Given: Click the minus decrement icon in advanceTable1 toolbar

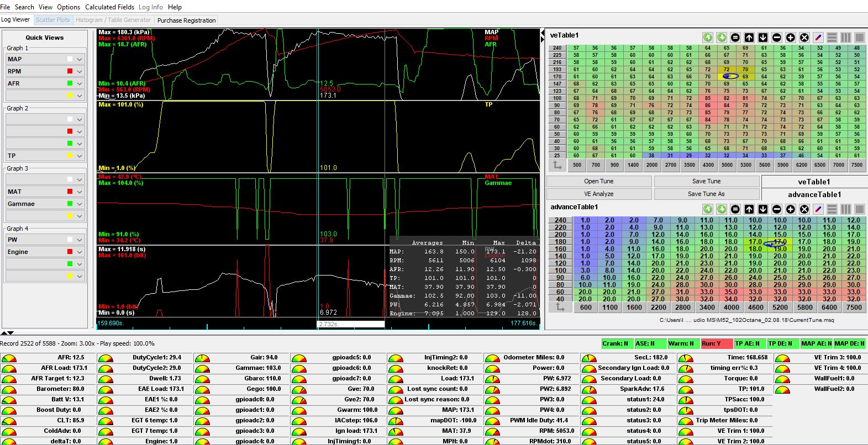Looking at the screenshot, I should [777, 209].
